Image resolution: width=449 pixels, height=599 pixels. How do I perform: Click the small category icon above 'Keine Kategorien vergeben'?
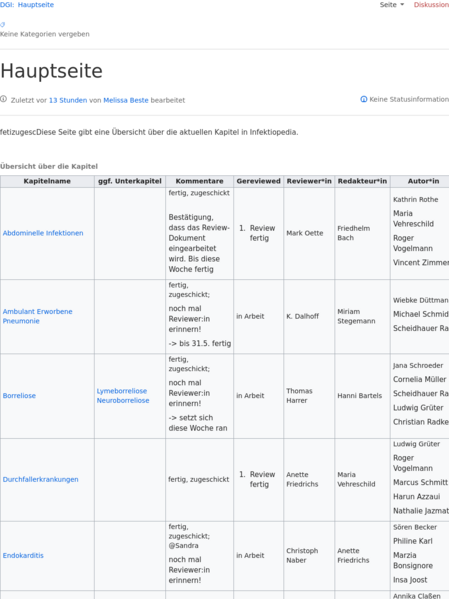[2, 24]
